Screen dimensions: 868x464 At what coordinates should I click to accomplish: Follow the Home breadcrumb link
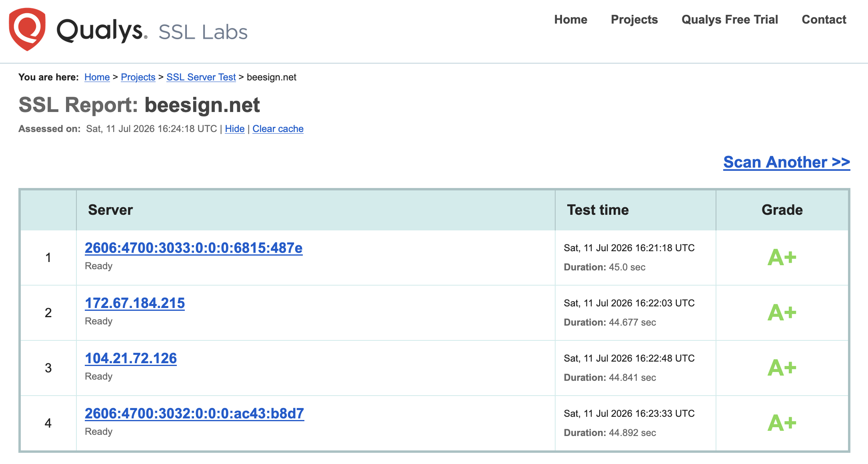coord(97,77)
